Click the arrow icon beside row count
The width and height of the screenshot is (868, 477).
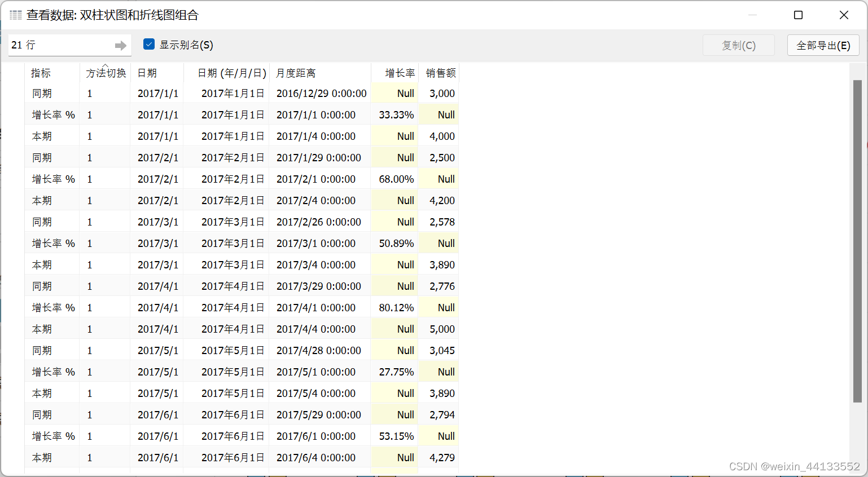click(120, 45)
